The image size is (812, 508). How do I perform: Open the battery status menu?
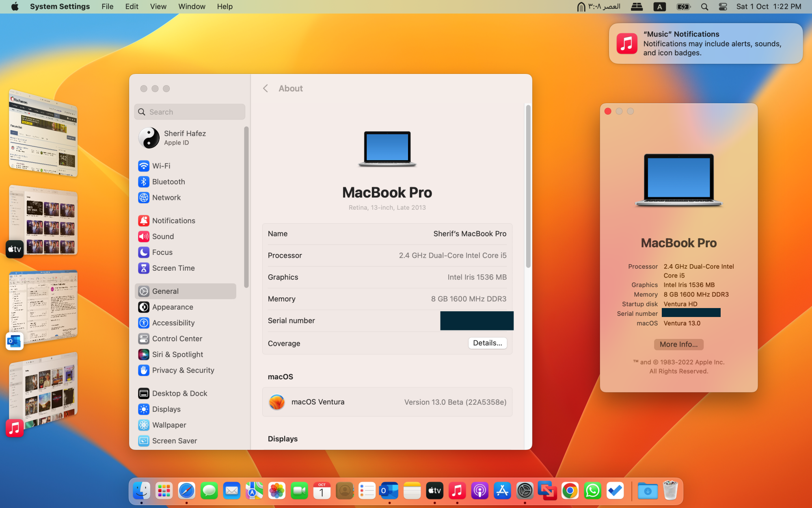pyautogui.click(x=683, y=7)
